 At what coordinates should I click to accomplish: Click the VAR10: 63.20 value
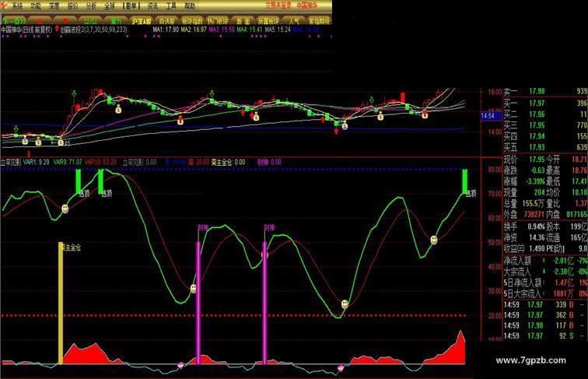100,162
